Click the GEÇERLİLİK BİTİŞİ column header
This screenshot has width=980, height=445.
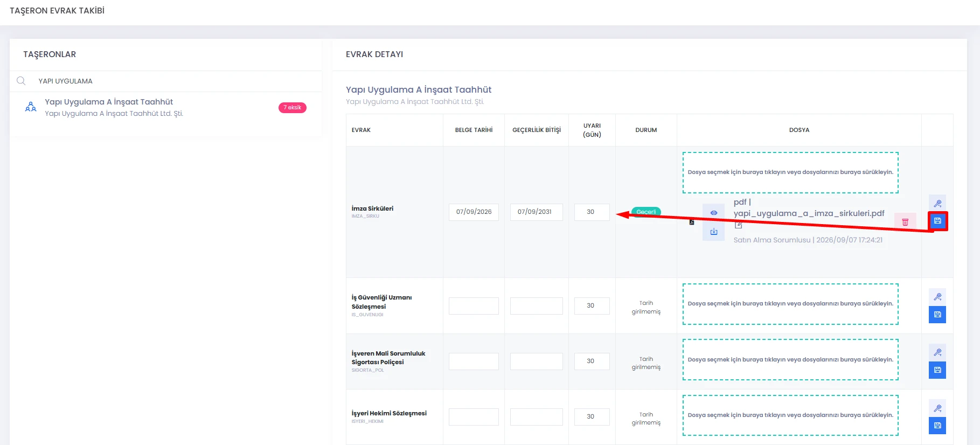(x=536, y=130)
